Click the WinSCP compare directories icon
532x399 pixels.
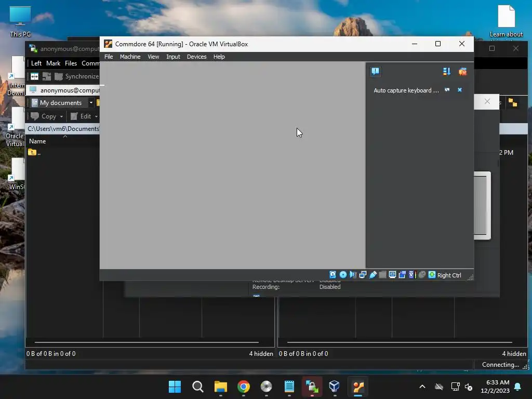[x=35, y=76]
